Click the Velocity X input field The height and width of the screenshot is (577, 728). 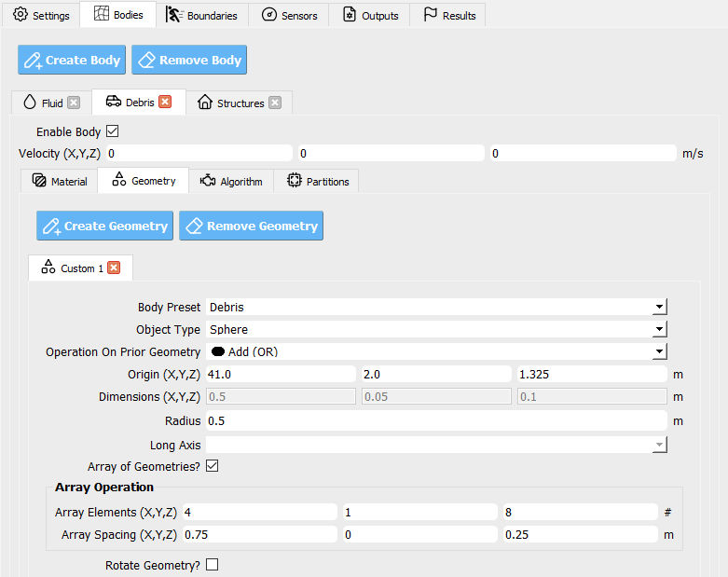coord(199,153)
